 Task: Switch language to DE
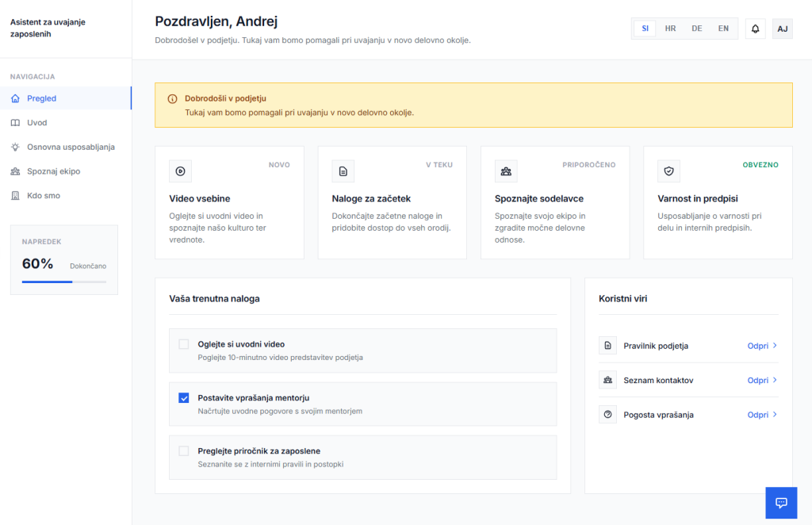[696, 29]
